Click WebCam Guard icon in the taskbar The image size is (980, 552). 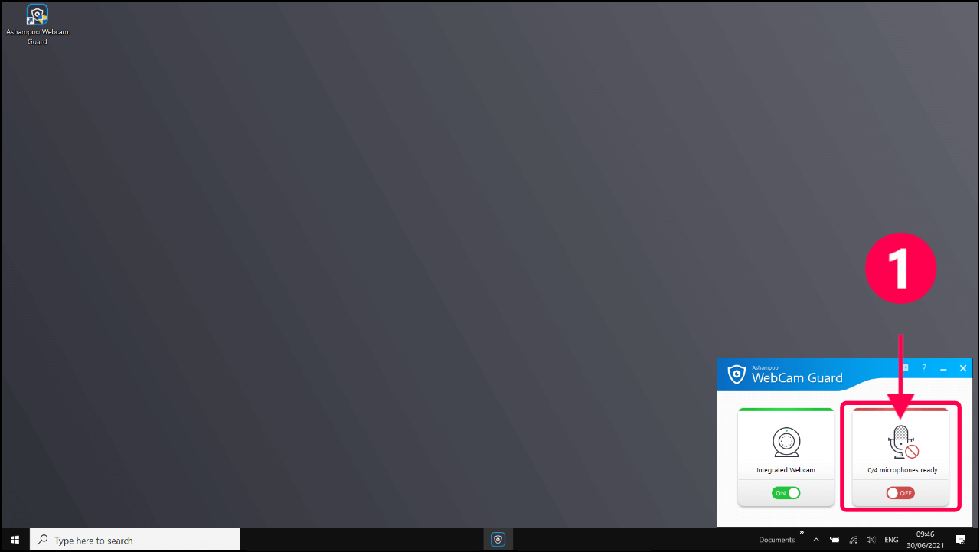tap(498, 540)
